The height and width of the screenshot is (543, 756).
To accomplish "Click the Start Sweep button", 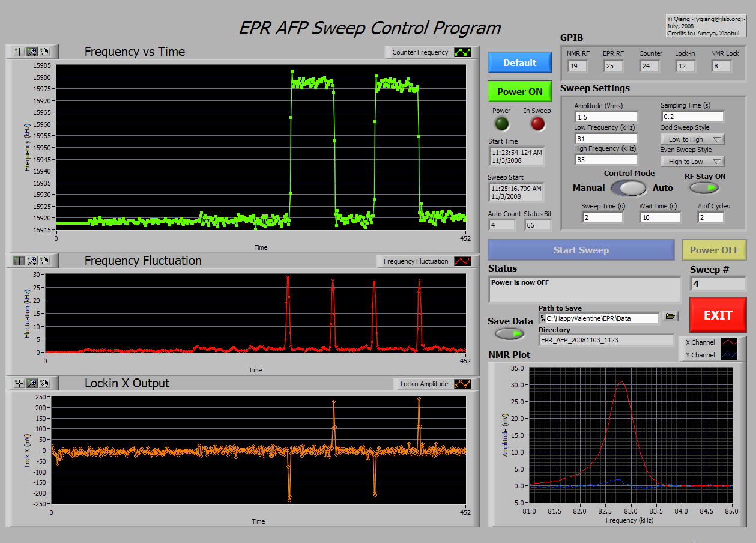I will 581,250.
